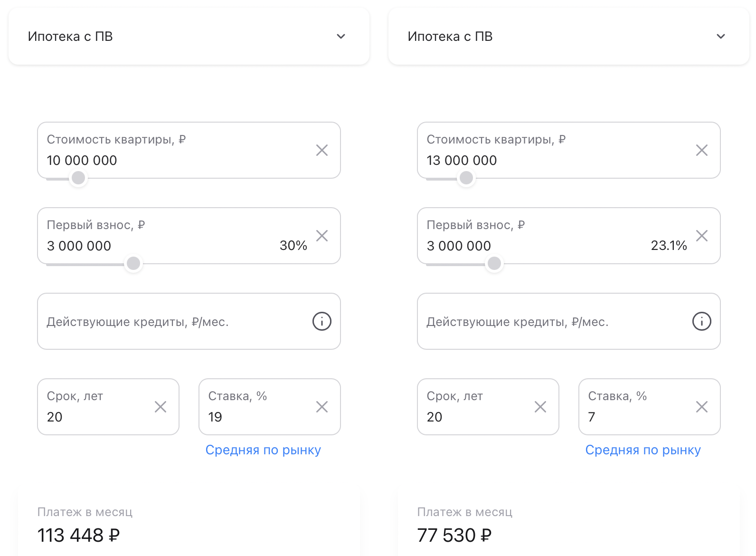Show info for left existing loans field
This screenshot has width=756, height=556.
[322, 322]
